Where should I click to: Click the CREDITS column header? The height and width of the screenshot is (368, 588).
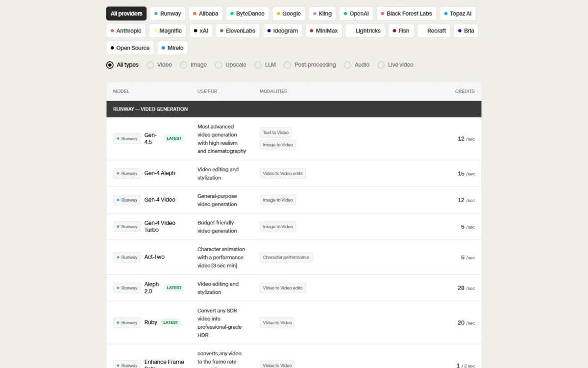465,91
